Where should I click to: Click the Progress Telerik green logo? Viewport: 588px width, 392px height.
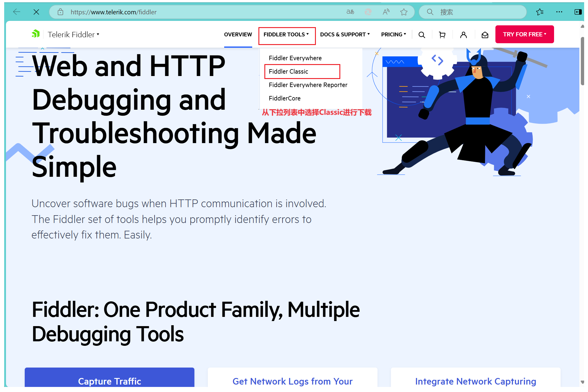point(36,34)
